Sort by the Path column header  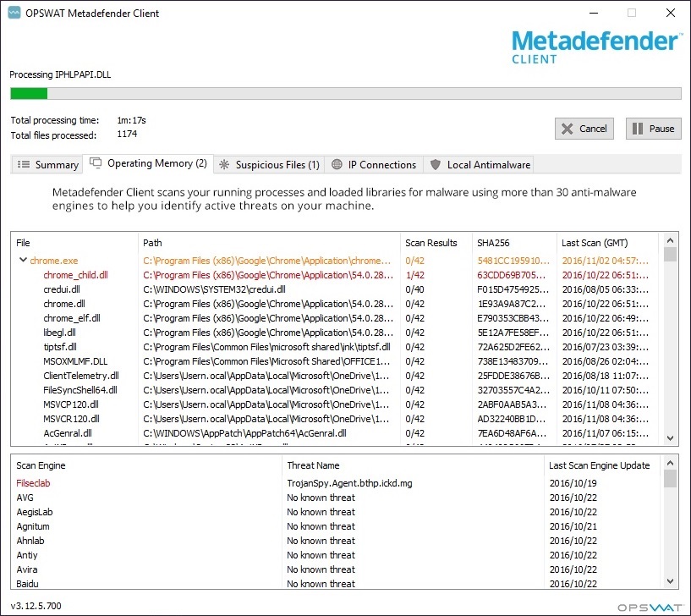(x=269, y=243)
